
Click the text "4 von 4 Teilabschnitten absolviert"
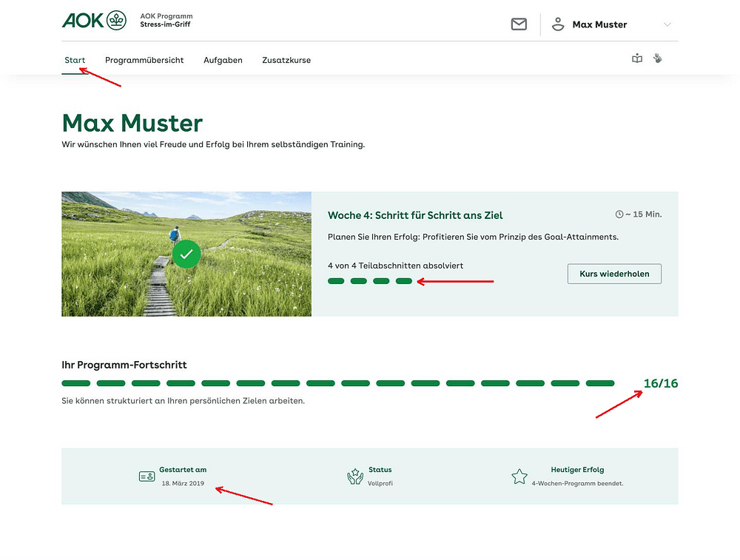[x=395, y=266]
